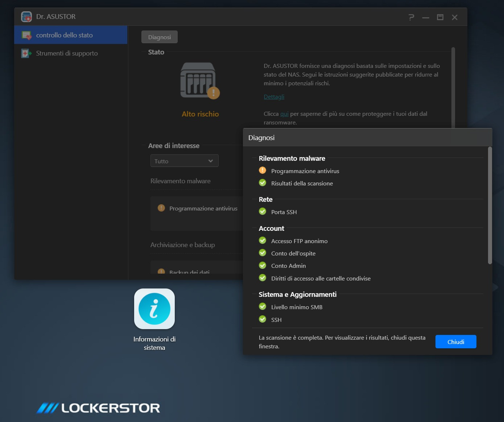Collapse the Sistema e Aggiornamenti section
Image resolution: width=504 pixels, height=422 pixels.
pos(298,294)
